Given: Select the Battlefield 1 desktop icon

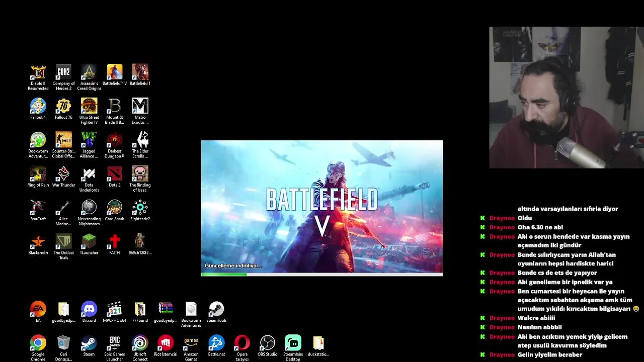Looking at the screenshot, I should coord(140,75).
